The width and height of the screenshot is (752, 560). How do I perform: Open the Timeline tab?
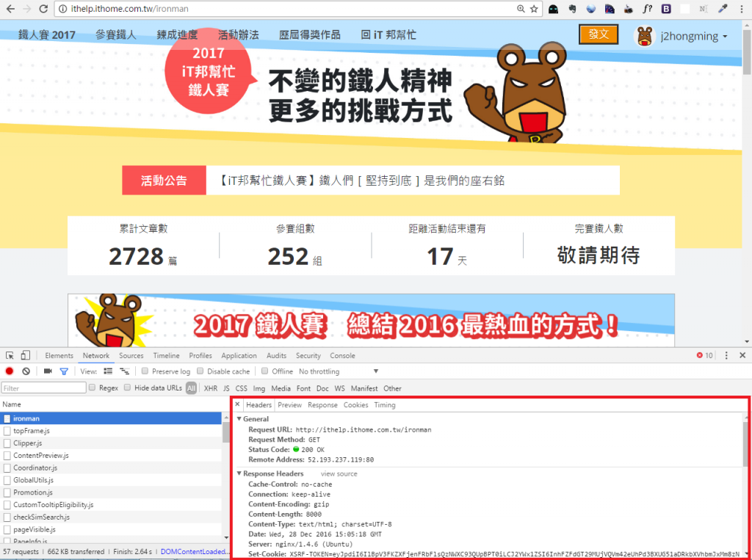[x=167, y=355]
